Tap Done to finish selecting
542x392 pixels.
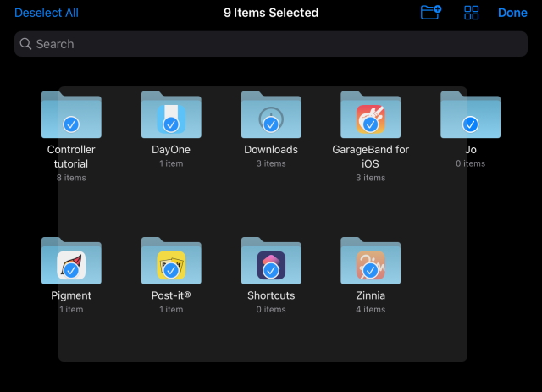tap(512, 13)
